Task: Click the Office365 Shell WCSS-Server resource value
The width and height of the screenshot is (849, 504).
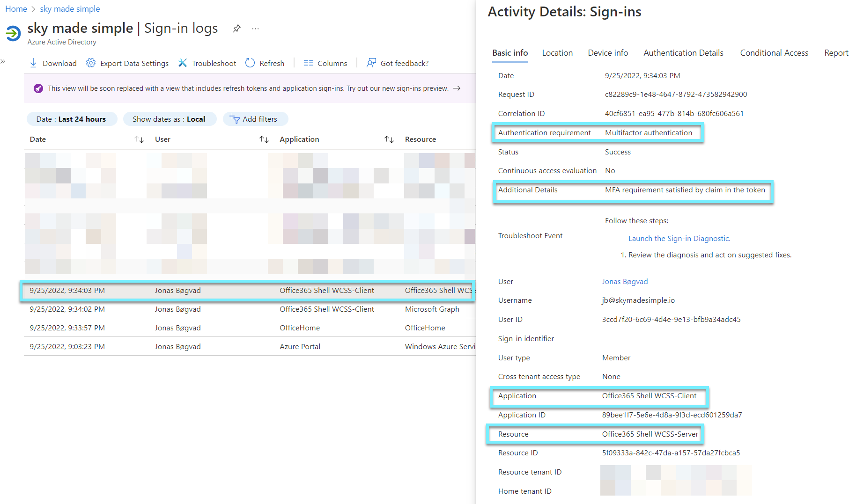Action: (650, 434)
